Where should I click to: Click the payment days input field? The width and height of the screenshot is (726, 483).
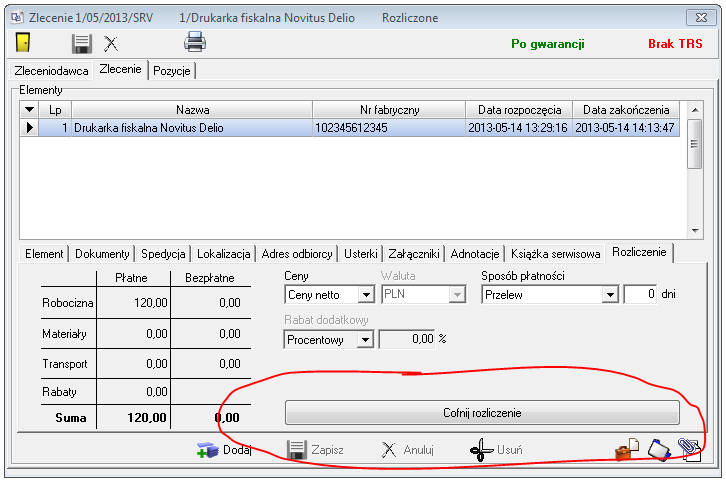click(640, 294)
